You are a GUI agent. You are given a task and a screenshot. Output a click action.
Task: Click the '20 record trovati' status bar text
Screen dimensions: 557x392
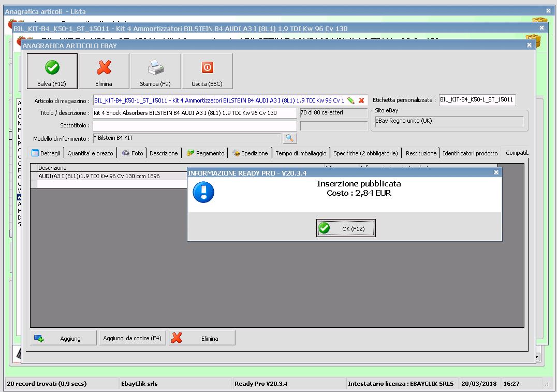[47, 384]
